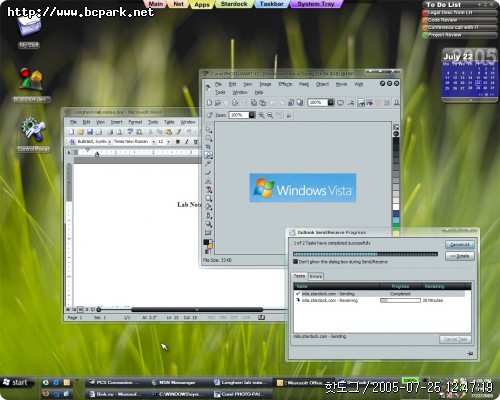500x400 pixels.
Task: Select Crop tool in PHOTO-PAINT toolbox
Action: click(209, 147)
